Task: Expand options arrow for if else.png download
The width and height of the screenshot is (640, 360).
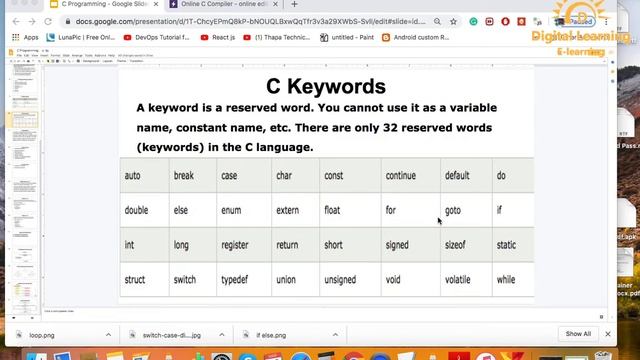Action: 335,335
